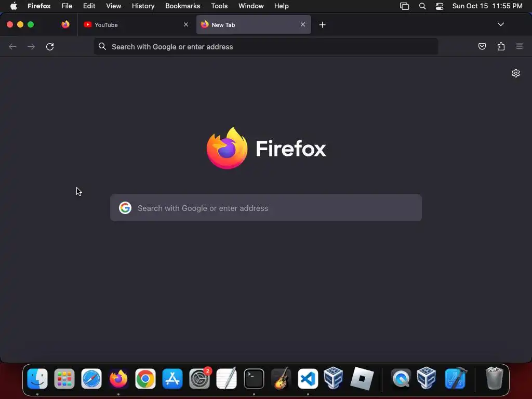Open the Bookmarks menu

point(182,6)
